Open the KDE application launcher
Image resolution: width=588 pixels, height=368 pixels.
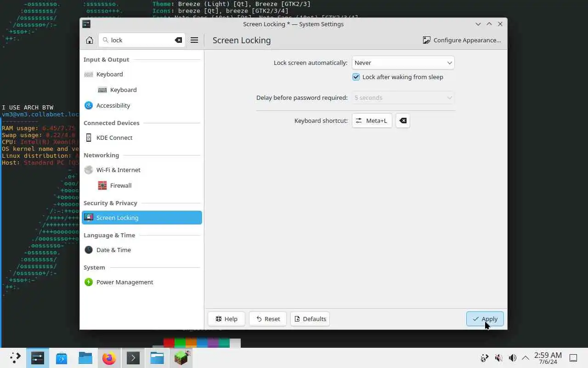tap(15, 358)
